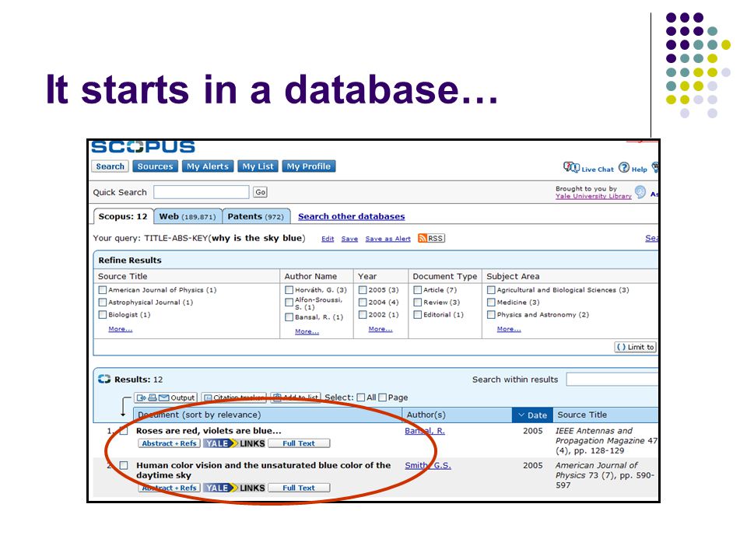Image resolution: width=747 pixels, height=560 pixels.
Task: Sort by Author(s) column header
Action: coord(458,415)
